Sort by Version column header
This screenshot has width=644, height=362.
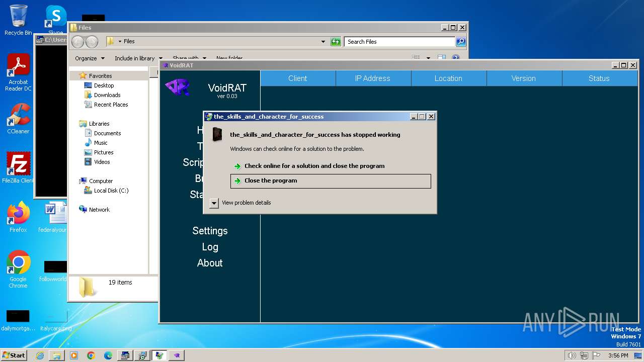(524, 78)
